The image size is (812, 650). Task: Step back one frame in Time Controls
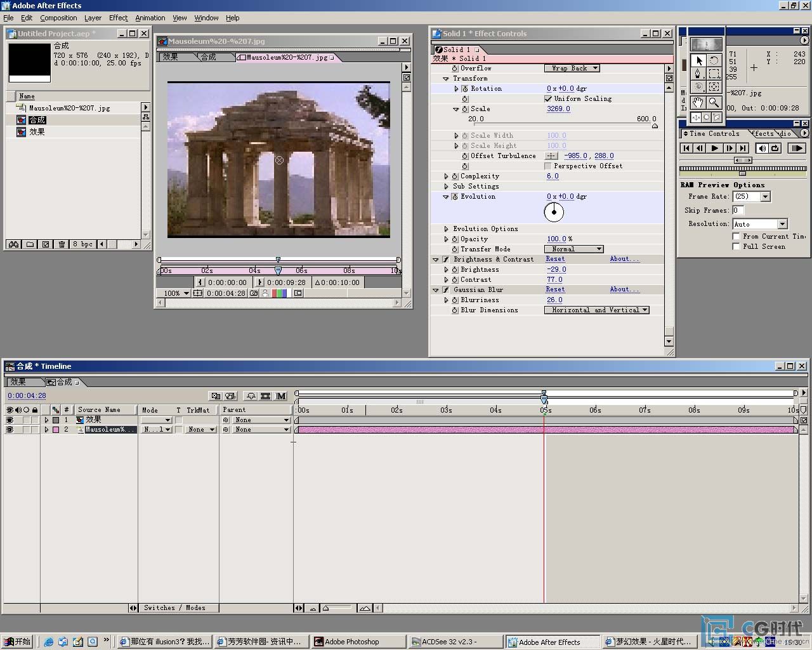(x=700, y=148)
